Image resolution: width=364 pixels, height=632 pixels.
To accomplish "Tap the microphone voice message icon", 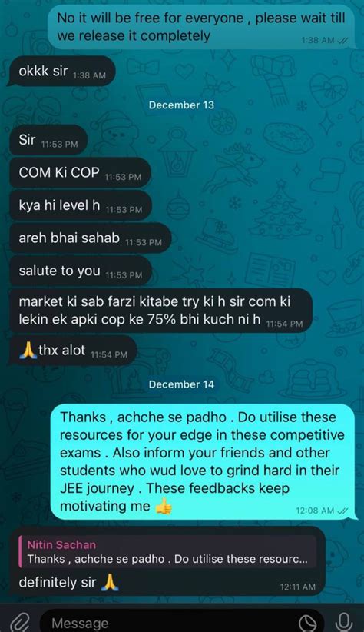I will pos(343,621).
